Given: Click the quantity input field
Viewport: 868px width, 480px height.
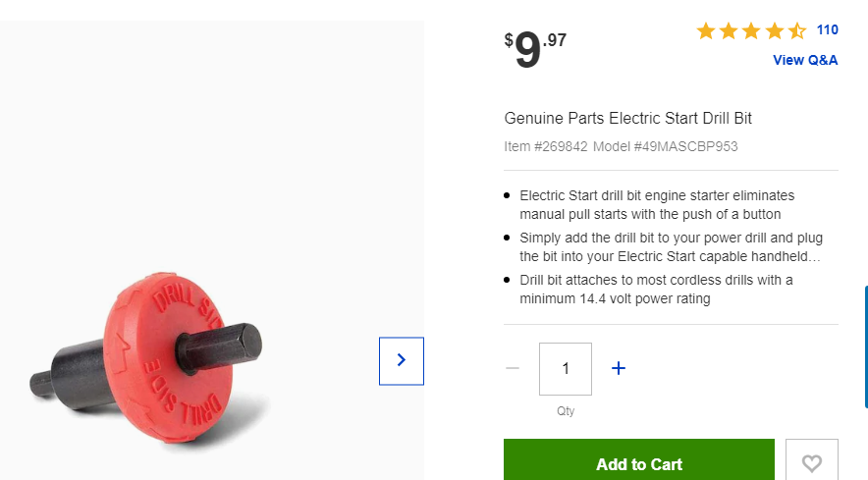Looking at the screenshot, I should 566,369.
